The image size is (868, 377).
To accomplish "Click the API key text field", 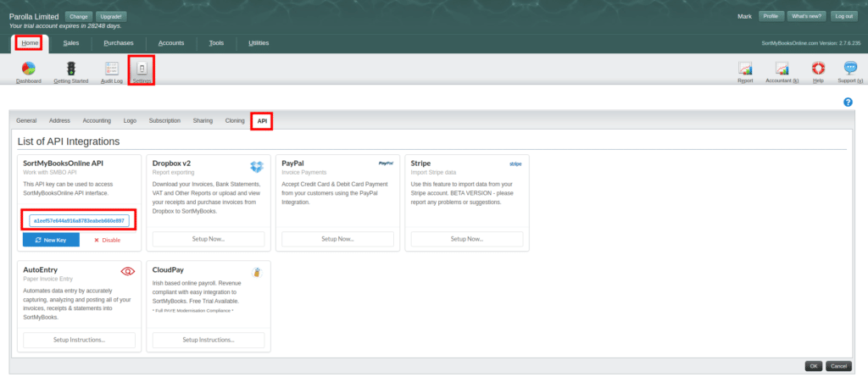I will (x=79, y=220).
